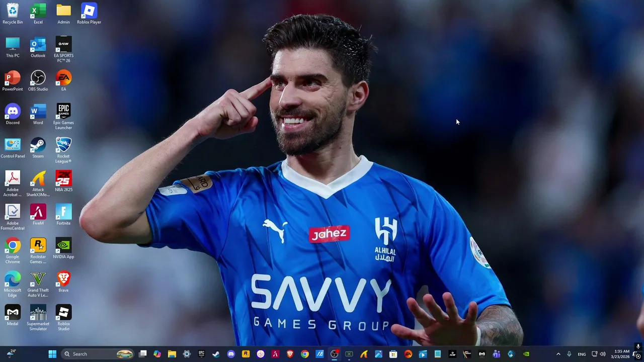
Task: Switch to OBS Studio in taskbar
Action: (x=334, y=354)
